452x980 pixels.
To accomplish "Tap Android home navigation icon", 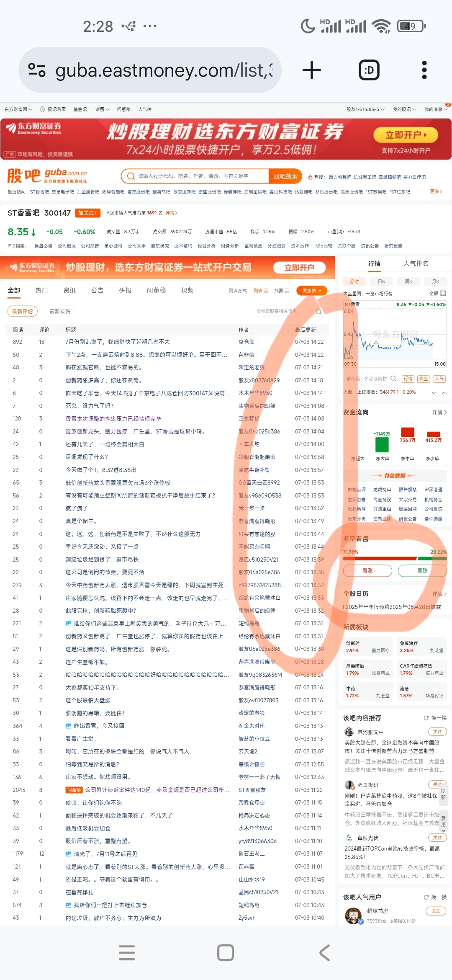I will click(x=226, y=952).
